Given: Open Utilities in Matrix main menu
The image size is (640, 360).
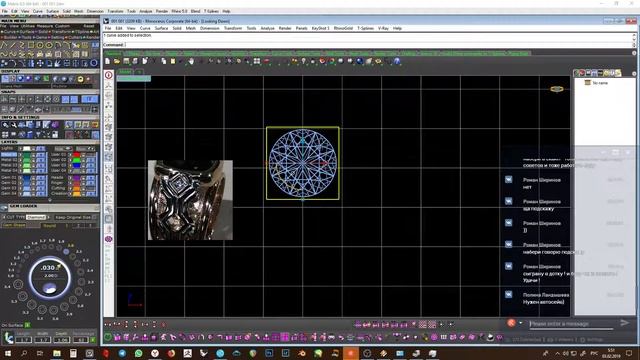Looking at the screenshot, I should 28,26.
